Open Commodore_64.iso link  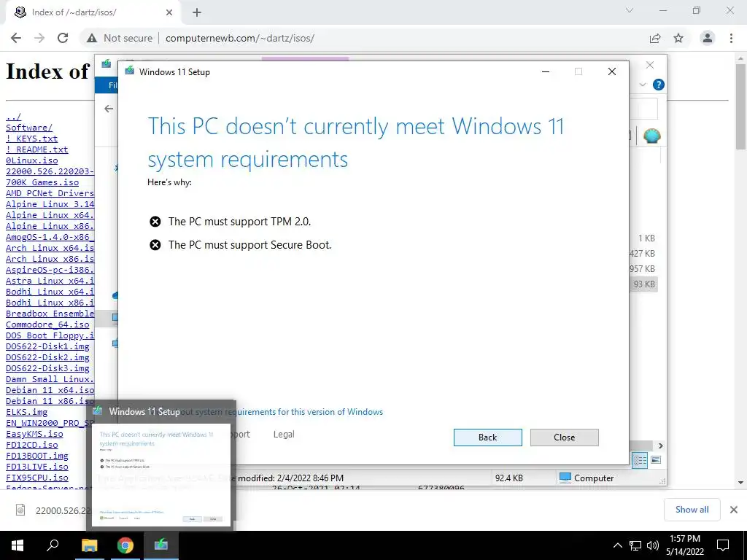point(47,324)
